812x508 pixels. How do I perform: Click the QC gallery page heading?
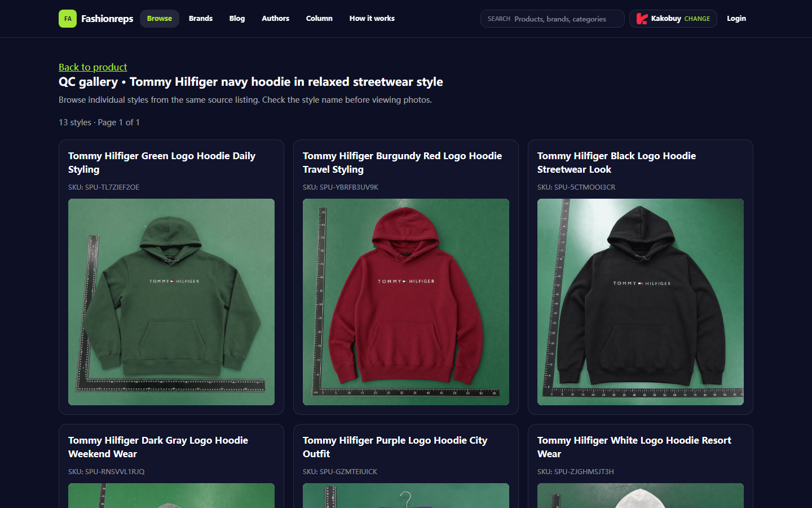click(x=251, y=82)
